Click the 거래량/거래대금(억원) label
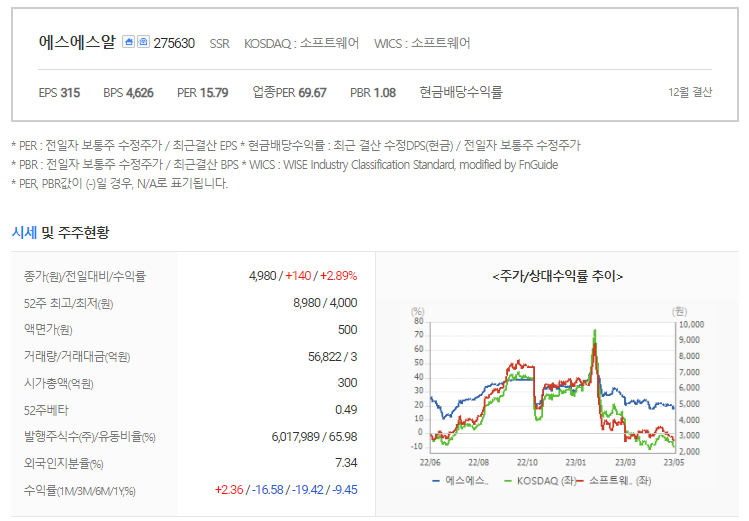This screenshot has width=749, height=521. [x=77, y=357]
